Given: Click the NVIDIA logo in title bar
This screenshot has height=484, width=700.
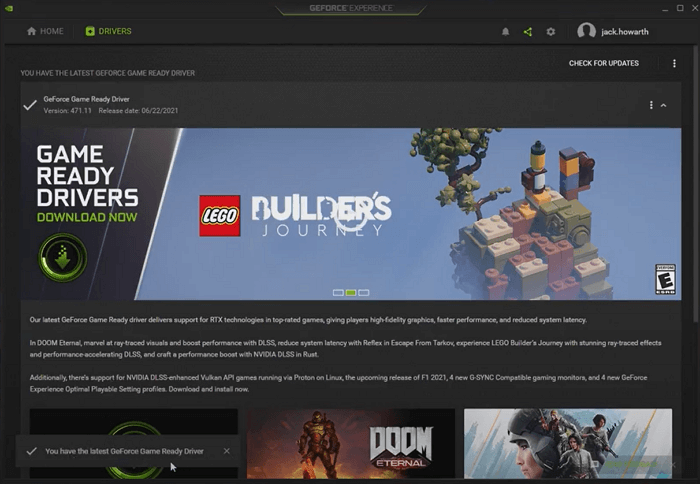Looking at the screenshot, I should tap(9, 8).
